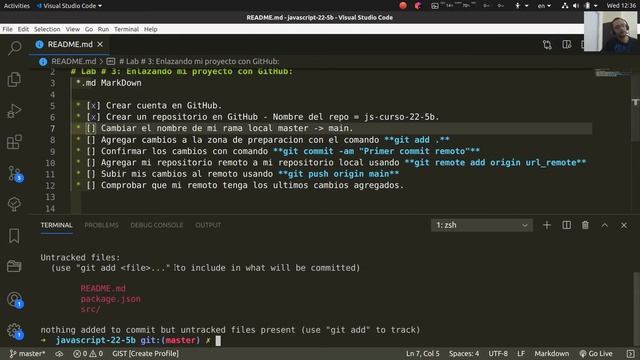Open Visual Studio Code app menu dropdown
This screenshot has height=360, width=640.
pos(69,6)
